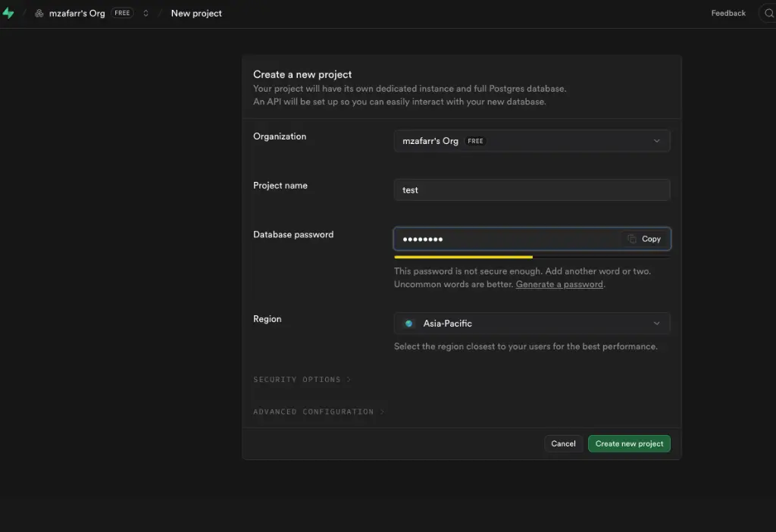Open the organization switcher up-down arrows

point(145,14)
